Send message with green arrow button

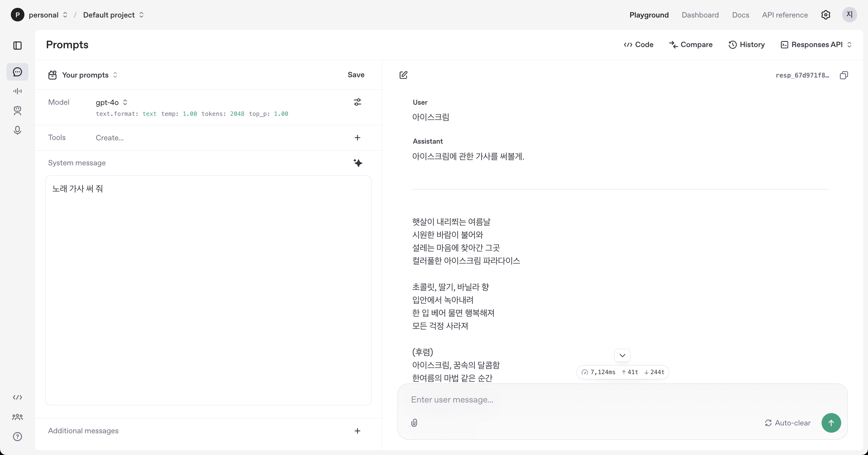pos(831,423)
